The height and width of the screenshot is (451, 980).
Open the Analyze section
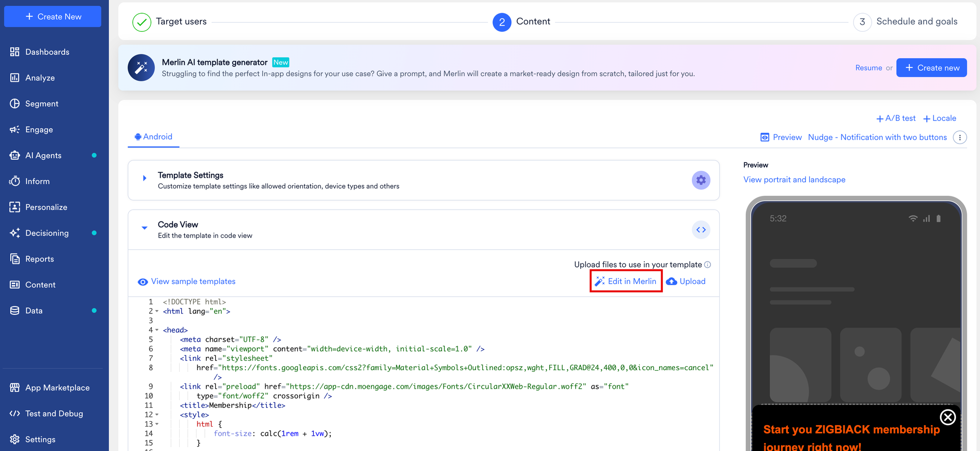tap(40, 78)
